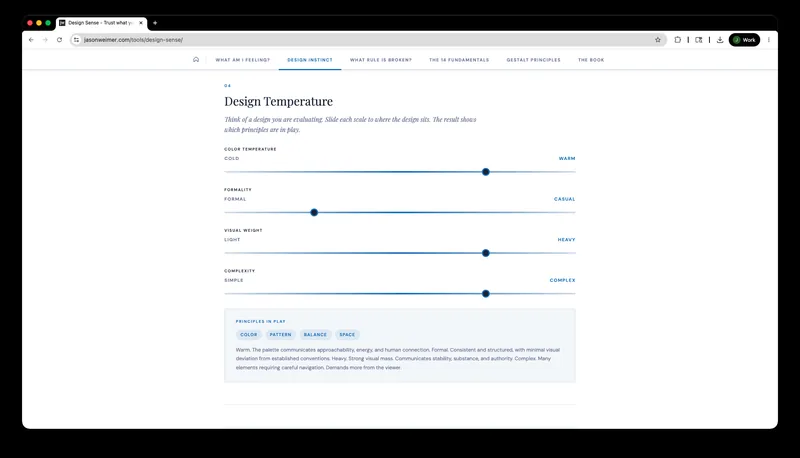The height and width of the screenshot is (458, 800).
Task: Click the Color principle tag
Action: (248, 335)
